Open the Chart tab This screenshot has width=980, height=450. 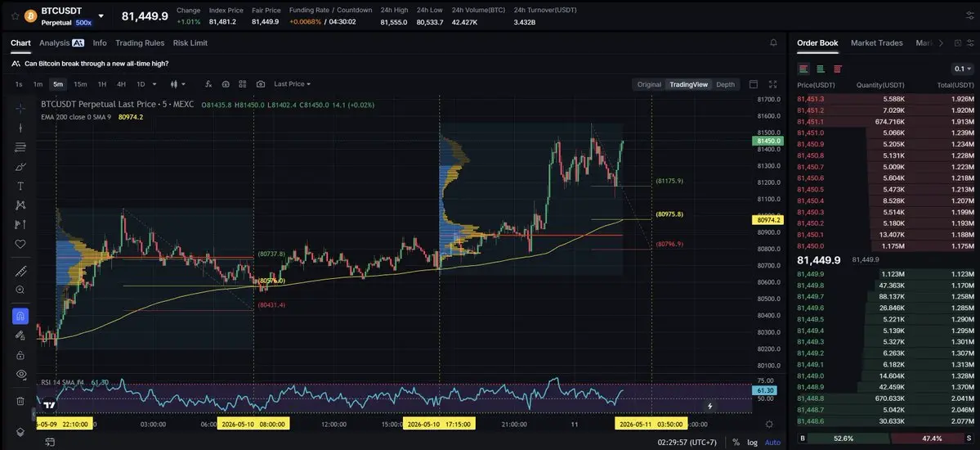[20, 43]
